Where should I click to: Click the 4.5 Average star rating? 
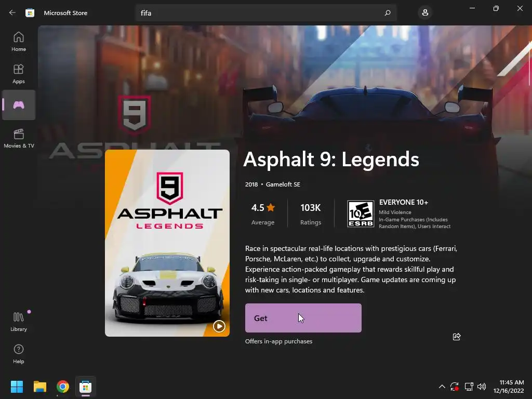pos(263,214)
